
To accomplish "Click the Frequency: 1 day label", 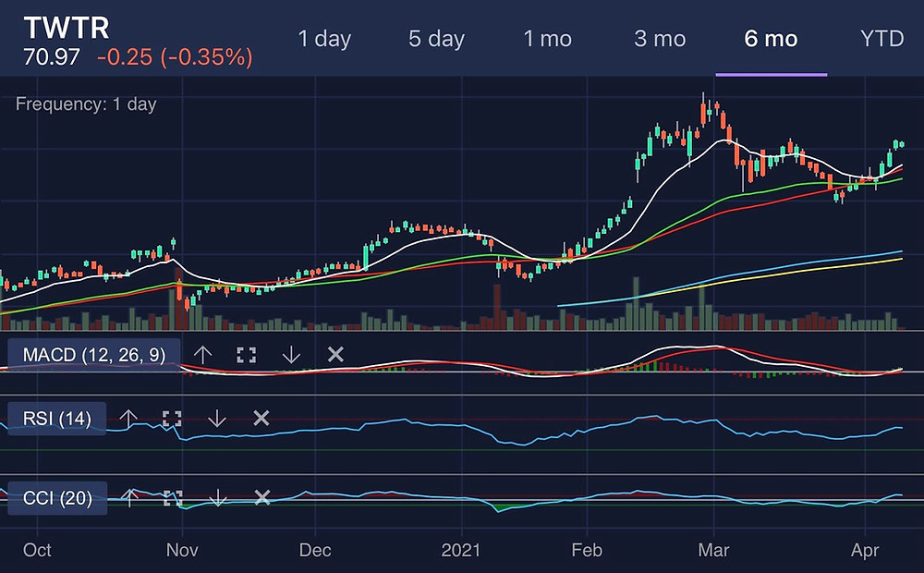I will (x=86, y=104).
